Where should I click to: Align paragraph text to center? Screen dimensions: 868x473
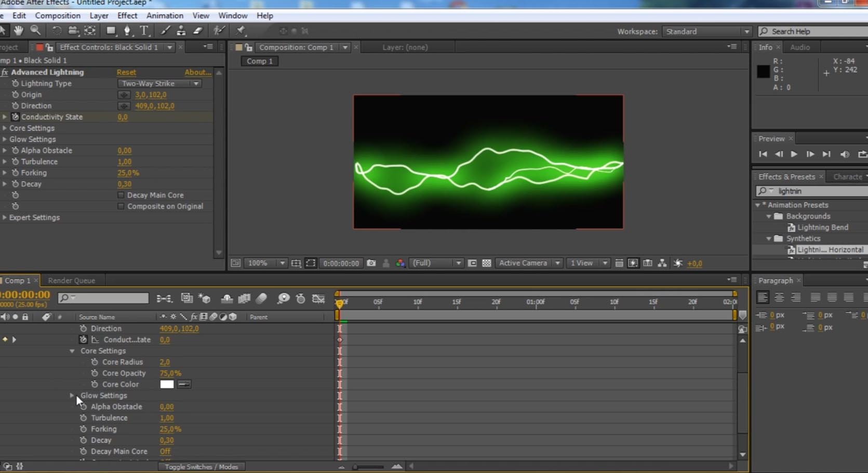coord(779,297)
